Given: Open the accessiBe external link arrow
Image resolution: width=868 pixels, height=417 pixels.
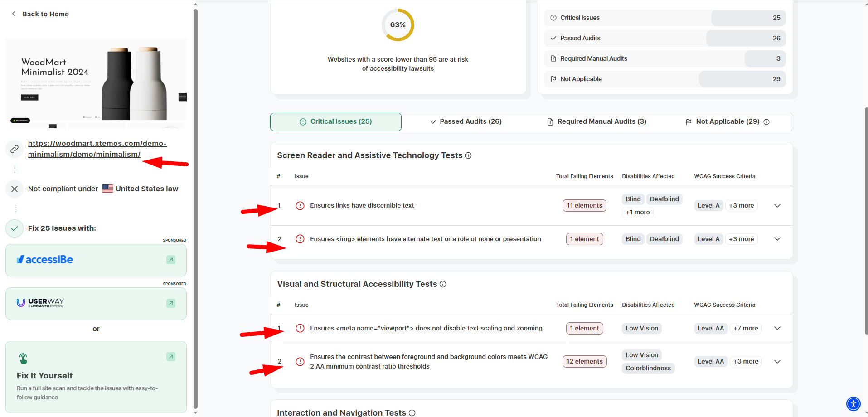Looking at the screenshot, I should (171, 260).
